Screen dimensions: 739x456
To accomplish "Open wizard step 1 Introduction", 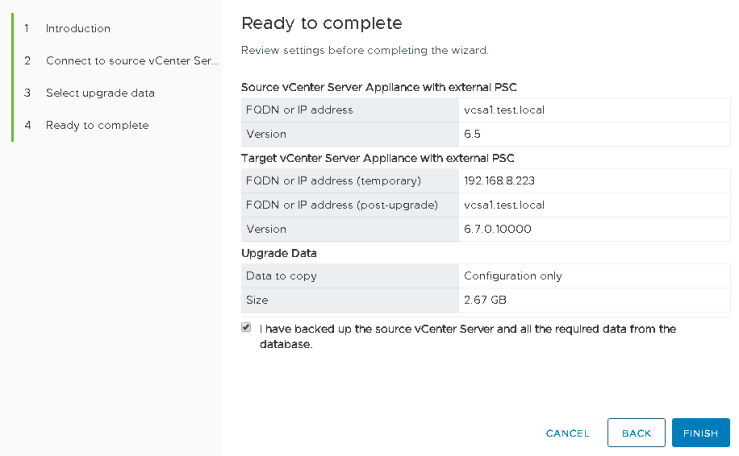I will tap(78, 29).
